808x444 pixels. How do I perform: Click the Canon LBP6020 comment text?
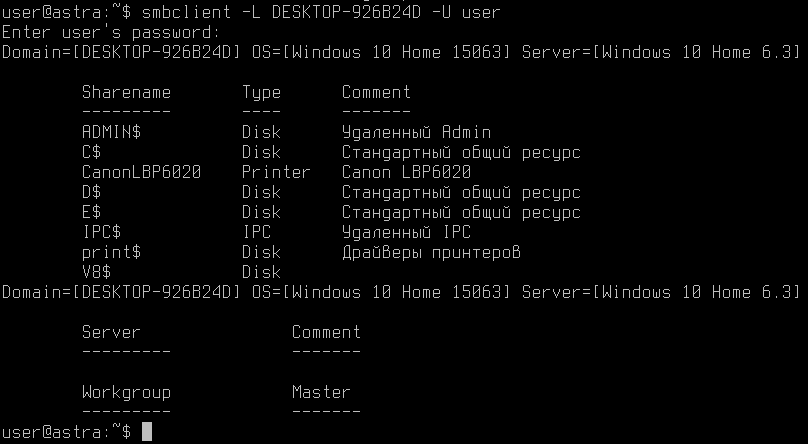(406, 172)
